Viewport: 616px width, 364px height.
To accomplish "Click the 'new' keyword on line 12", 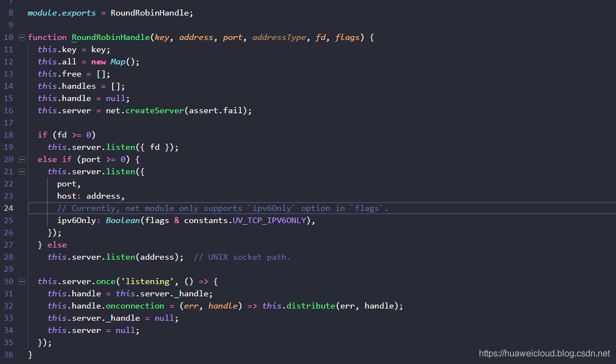I will [x=99, y=62].
